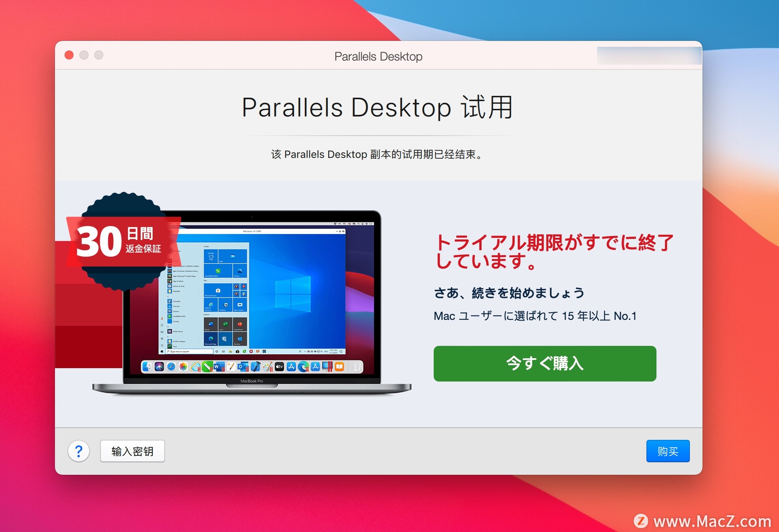Viewport: 779px width, 532px height.
Task: Click the Parallels Desktop window title
Action: coord(378,56)
